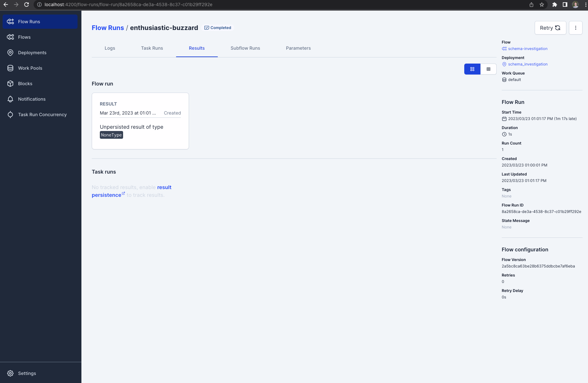The image size is (588, 383).
Task: Open browser extensions puzzle icon
Action: 554,5
